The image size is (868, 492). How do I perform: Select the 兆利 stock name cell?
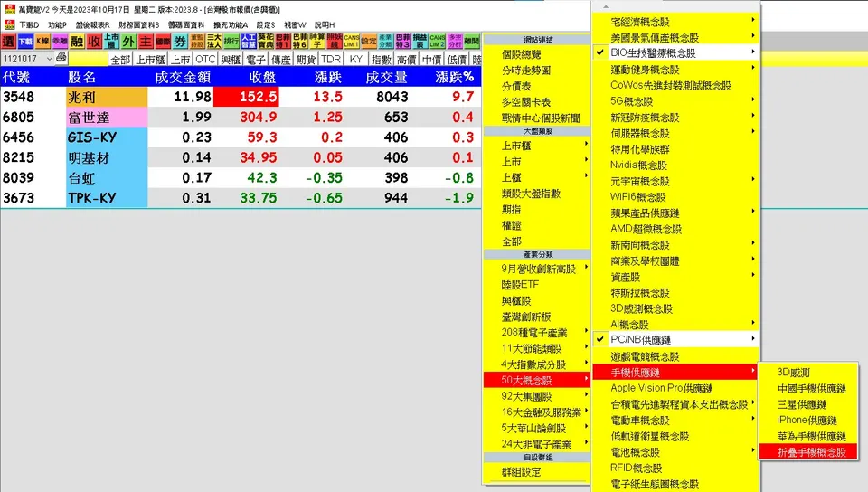click(107, 97)
